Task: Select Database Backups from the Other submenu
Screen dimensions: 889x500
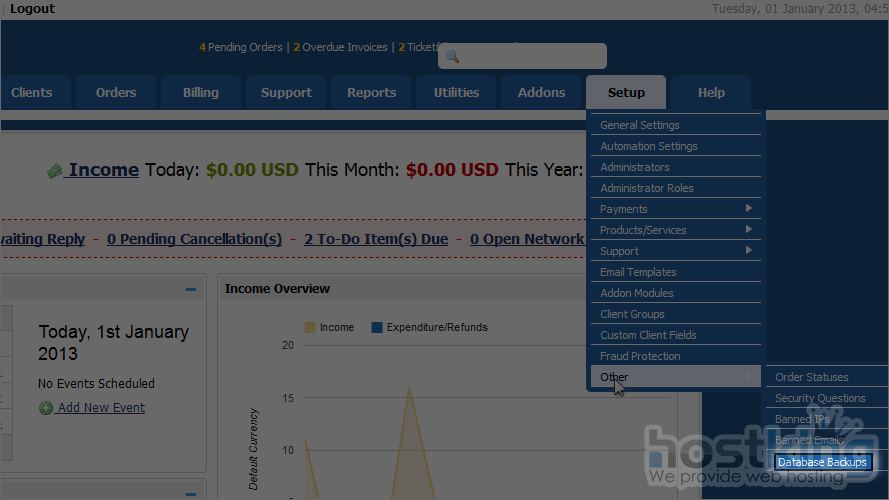Action: [x=822, y=462]
